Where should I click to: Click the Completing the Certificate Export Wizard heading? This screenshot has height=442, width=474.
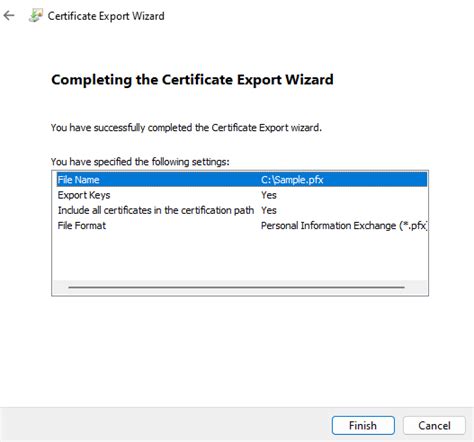tap(192, 80)
